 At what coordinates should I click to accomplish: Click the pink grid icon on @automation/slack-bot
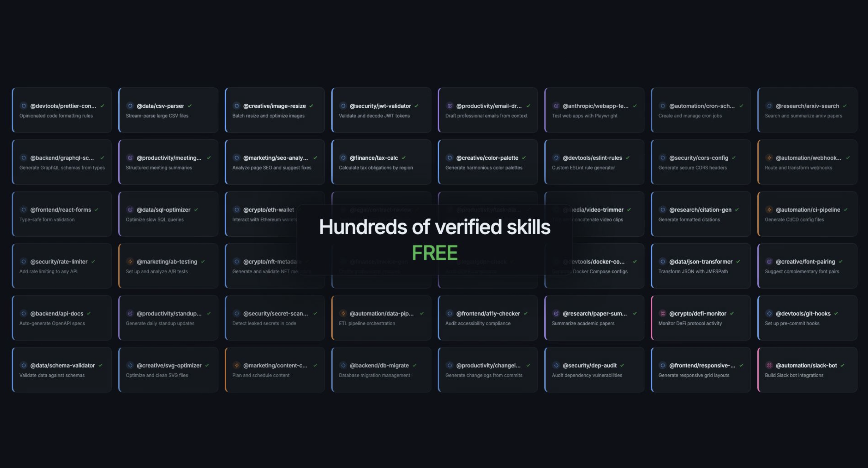769,365
